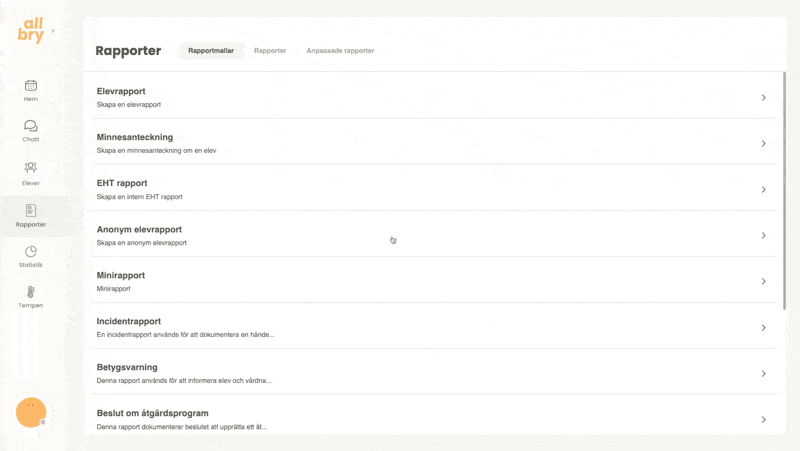Switch to the Rapportmallar tab
The height and width of the screenshot is (451, 800).
coord(212,51)
